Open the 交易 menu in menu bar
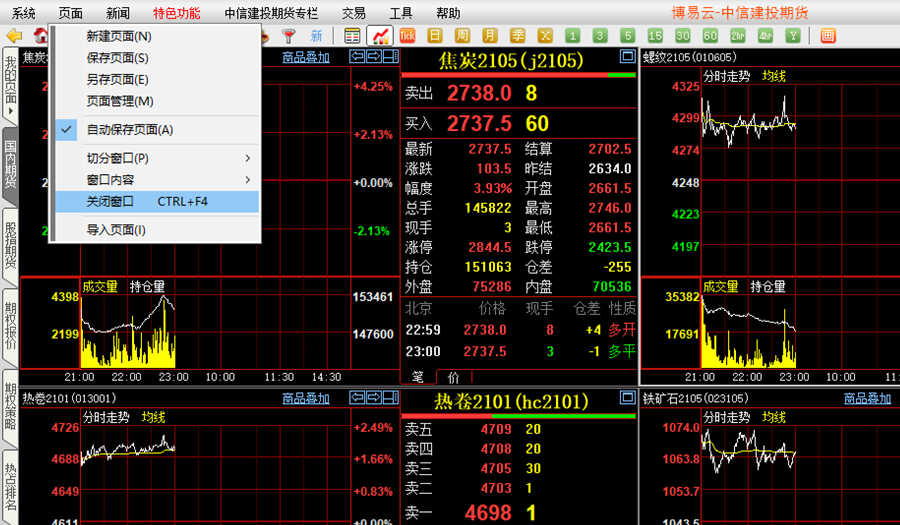900x525 pixels. 353,13
